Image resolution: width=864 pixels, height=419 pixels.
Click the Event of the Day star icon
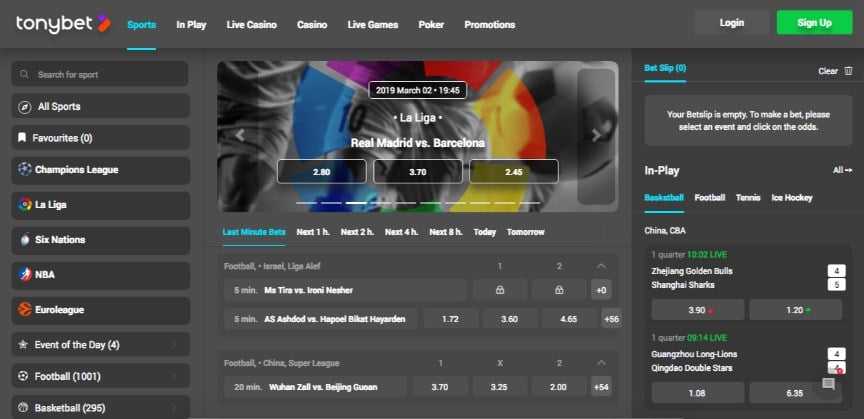click(x=23, y=345)
